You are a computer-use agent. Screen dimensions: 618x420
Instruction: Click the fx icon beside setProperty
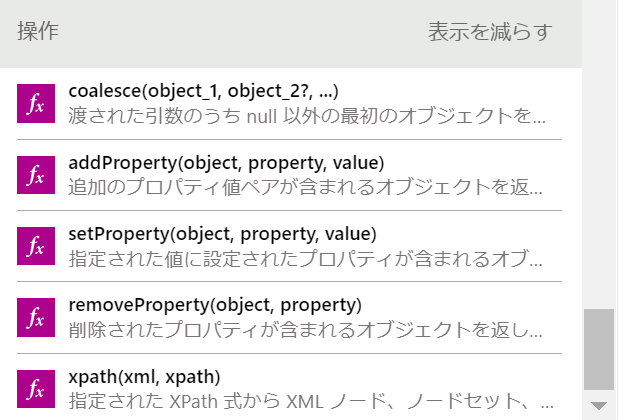35,246
